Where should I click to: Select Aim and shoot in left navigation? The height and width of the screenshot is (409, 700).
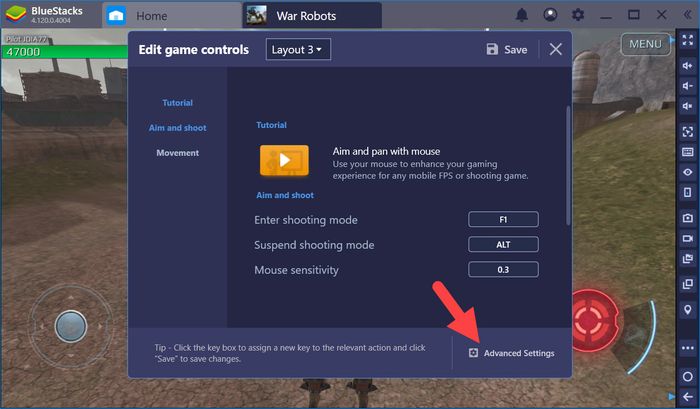(177, 128)
